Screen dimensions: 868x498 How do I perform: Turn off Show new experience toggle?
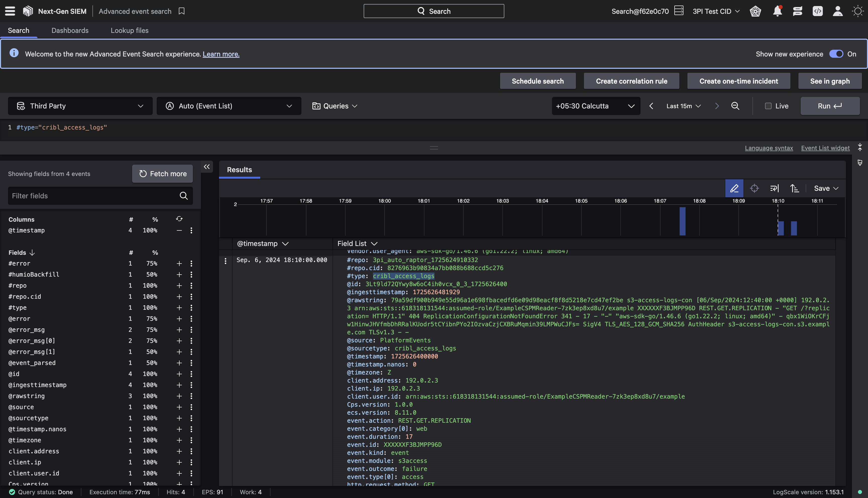pyautogui.click(x=836, y=54)
